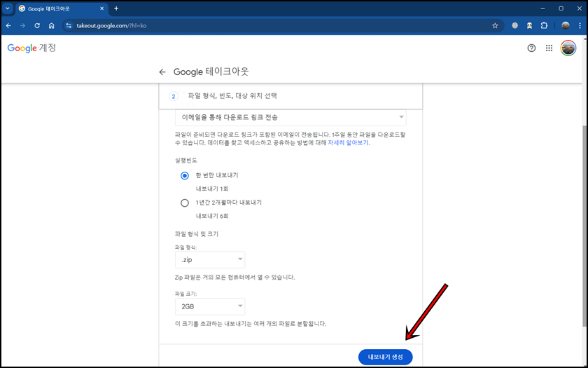588x368 pixels.
Task: Open the Chrome three-dot menu
Action: [580, 25]
